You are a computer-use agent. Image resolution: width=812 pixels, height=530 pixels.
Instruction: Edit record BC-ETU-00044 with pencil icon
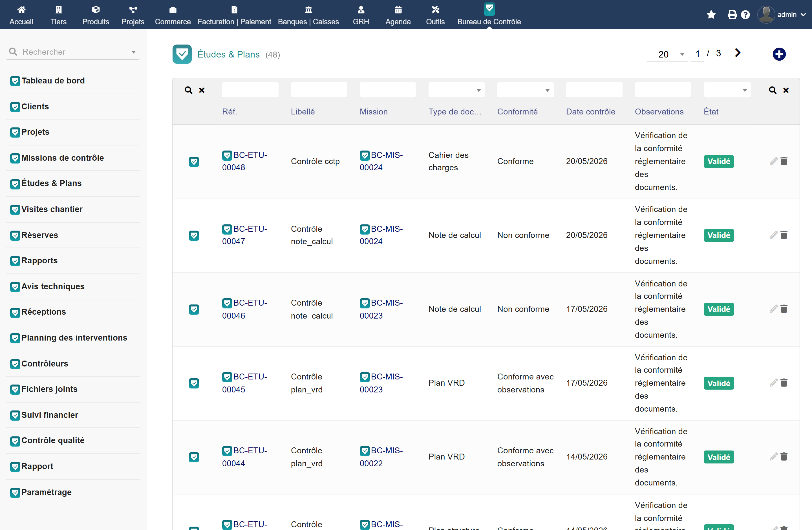773,457
